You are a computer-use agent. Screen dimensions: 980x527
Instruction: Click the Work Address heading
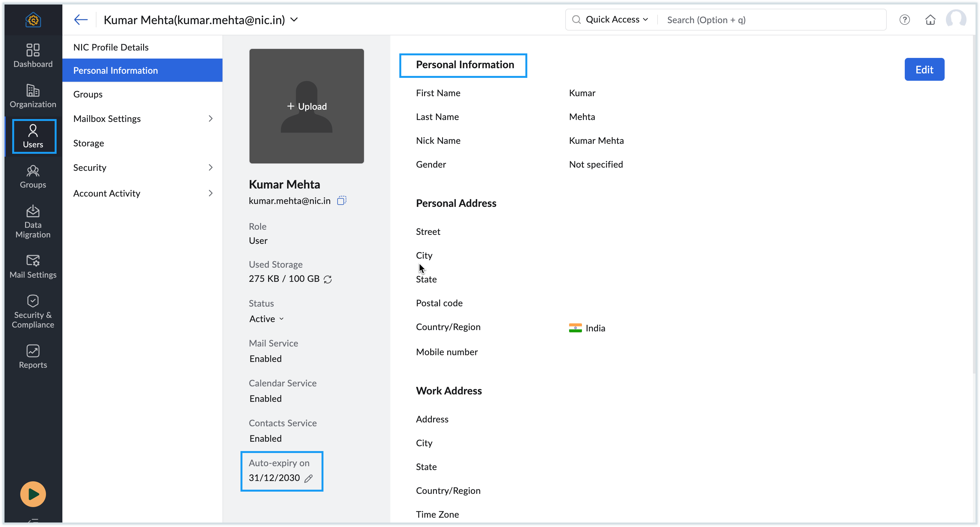tap(449, 391)
